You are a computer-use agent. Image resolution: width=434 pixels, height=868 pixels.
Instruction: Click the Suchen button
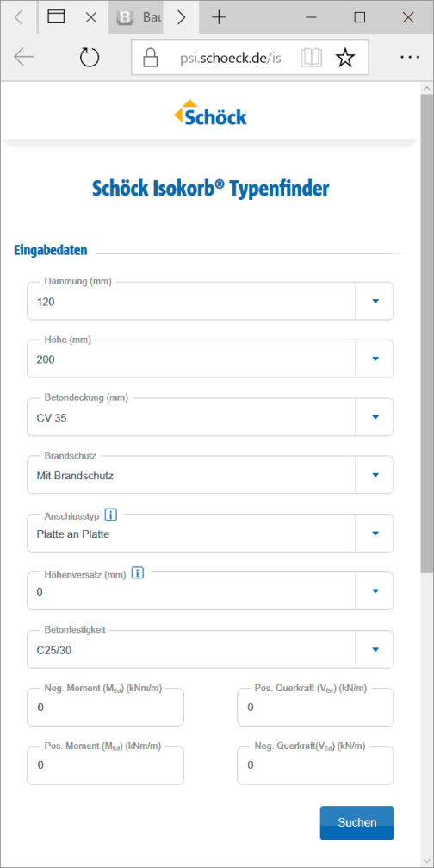(x=357, y=822)
